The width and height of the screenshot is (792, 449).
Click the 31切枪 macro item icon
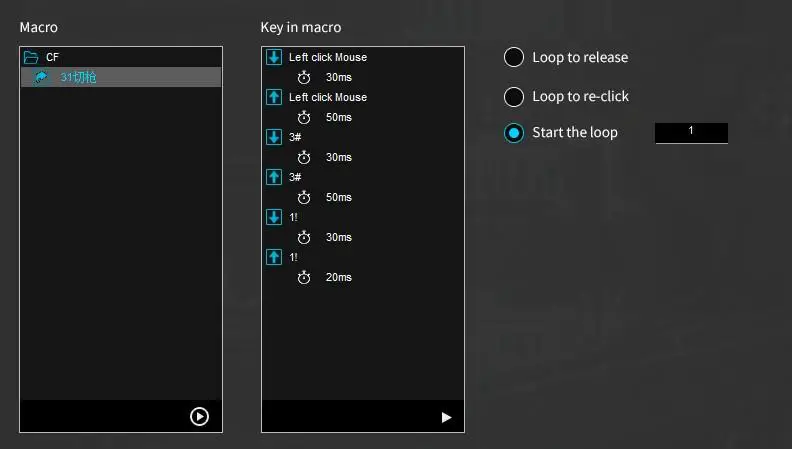pyautogui.click(x=41, y=77)
